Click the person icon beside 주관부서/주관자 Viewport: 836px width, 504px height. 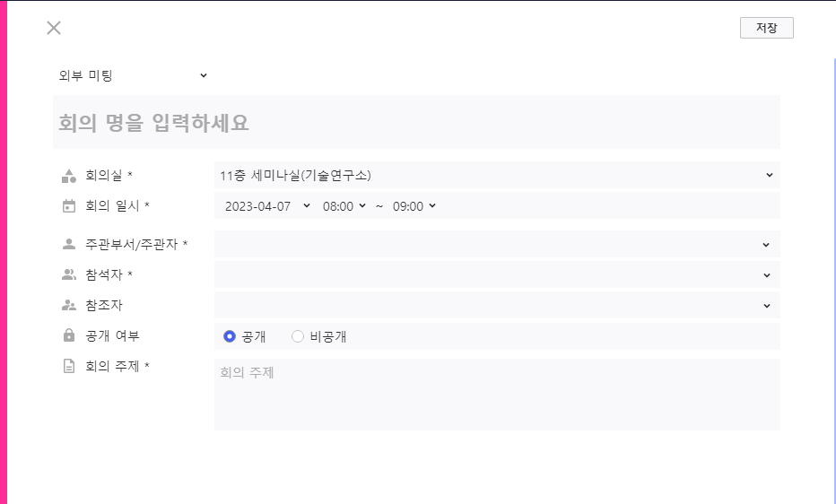[x=69, y=244]
